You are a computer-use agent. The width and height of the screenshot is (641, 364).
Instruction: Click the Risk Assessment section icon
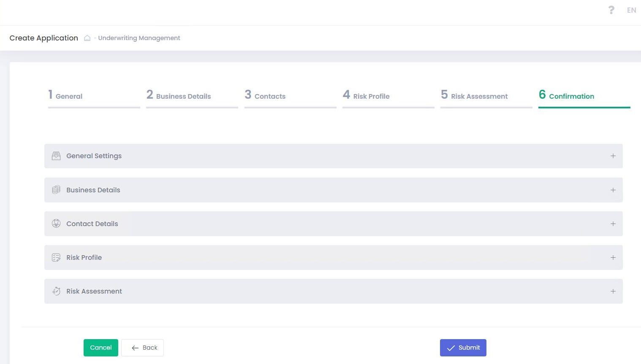[56, 291]
